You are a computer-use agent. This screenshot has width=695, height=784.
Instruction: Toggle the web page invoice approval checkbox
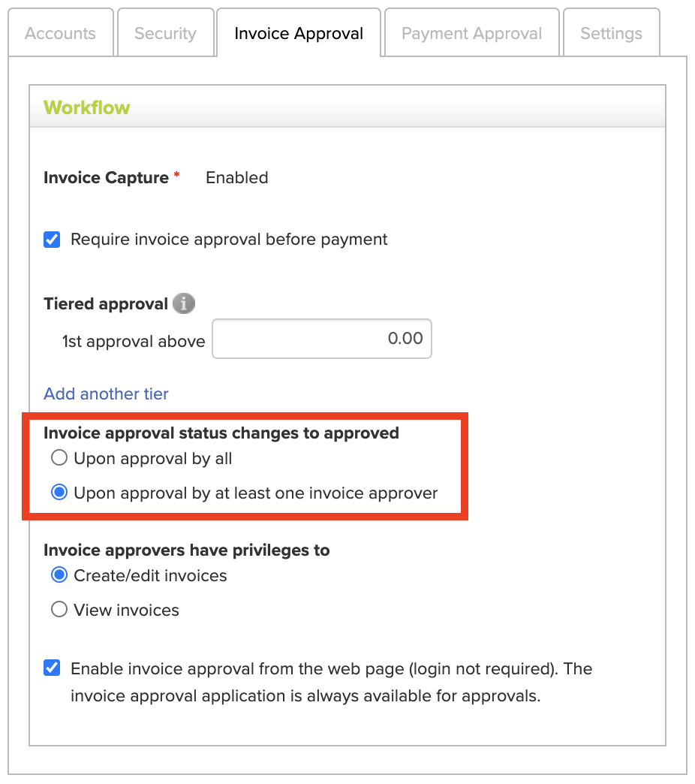click(52, 668)
